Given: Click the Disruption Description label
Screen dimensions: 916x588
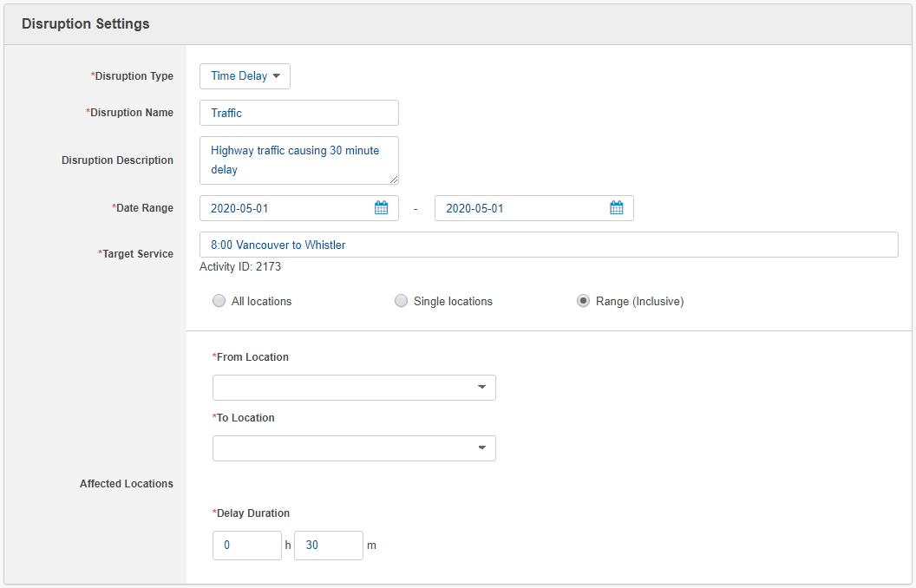Looking at the screenshot, I should [117, 160].
